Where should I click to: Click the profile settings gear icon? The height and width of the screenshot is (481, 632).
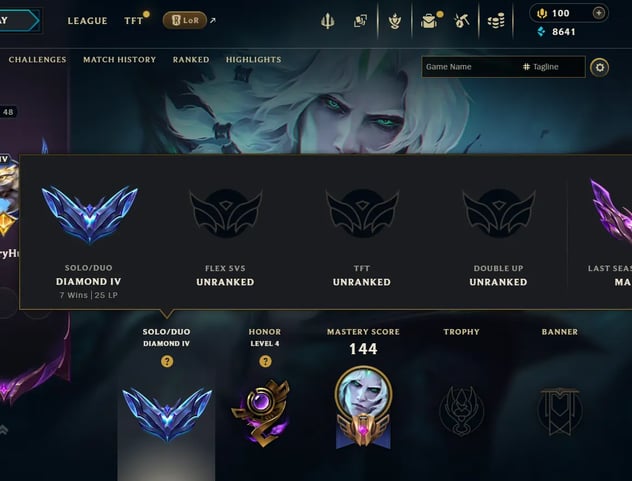click(x=599, y=67)
